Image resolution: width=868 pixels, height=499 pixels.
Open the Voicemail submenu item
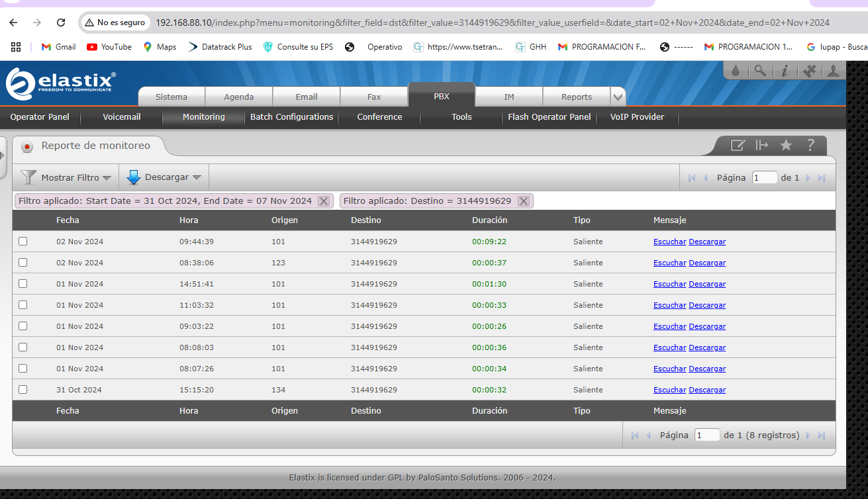click(x=122, y=117)
